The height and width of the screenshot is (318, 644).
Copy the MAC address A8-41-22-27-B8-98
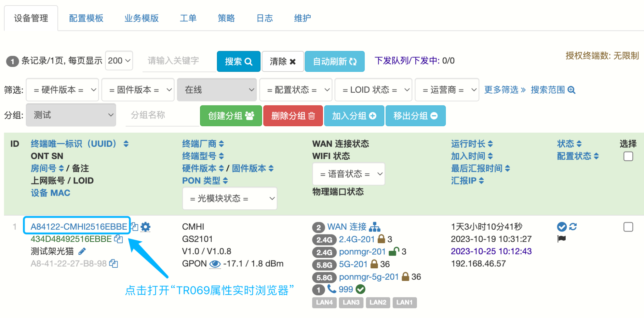point(114,264)
